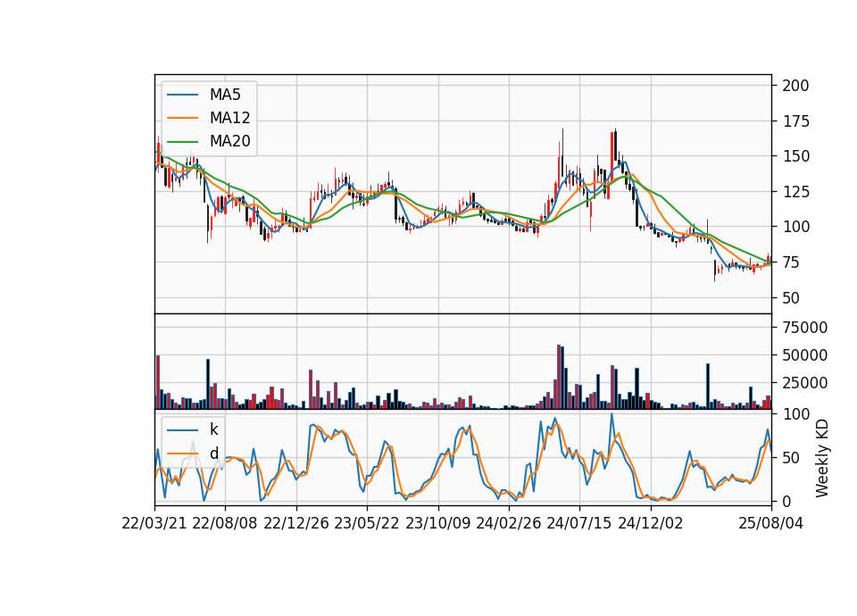Viewport: 857px width, 616px height.
Task: Click the Weekly KD axis label
Action: tap(821, 458)
